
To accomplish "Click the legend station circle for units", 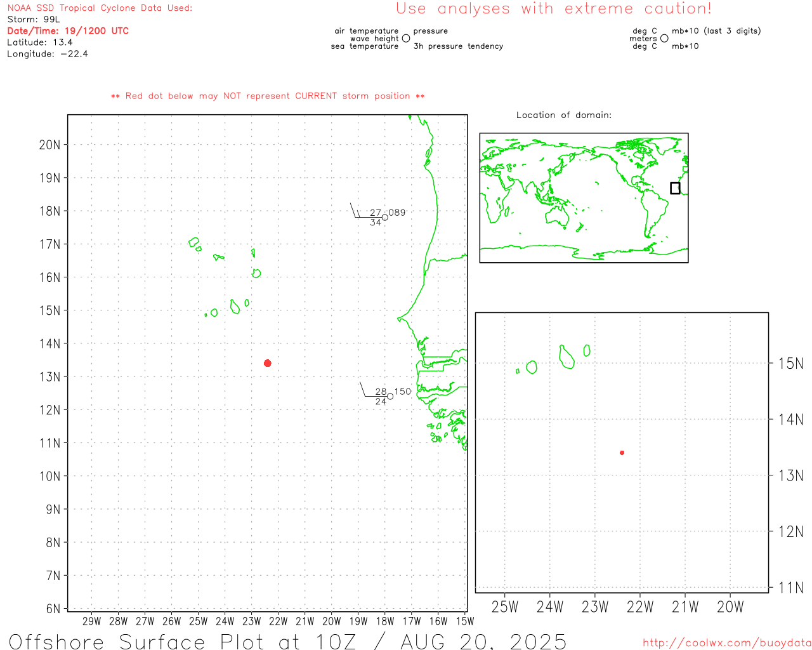I will click(664, 38).
